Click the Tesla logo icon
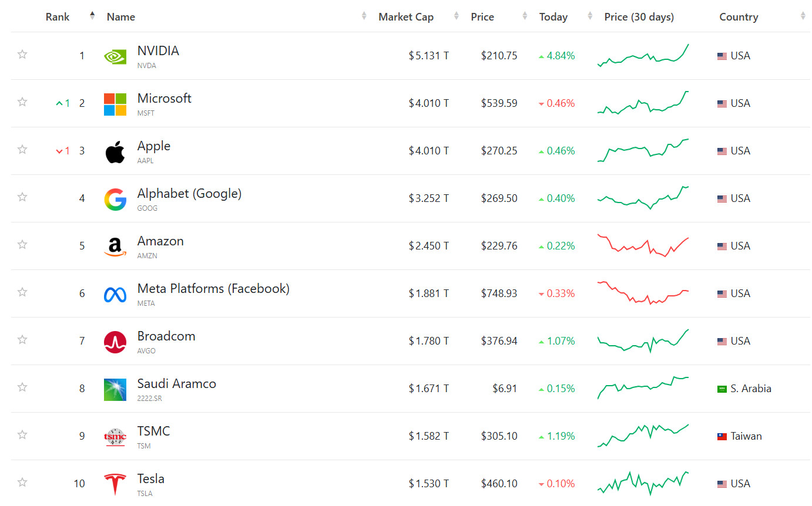The height and width of the screenshot is (506, 812). point(115,484)
